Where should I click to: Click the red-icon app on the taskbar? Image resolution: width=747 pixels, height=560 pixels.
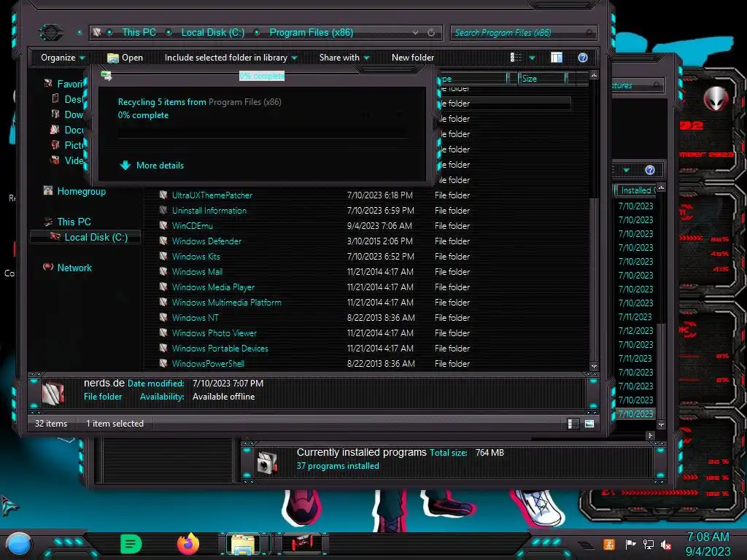tap(301, 544)
